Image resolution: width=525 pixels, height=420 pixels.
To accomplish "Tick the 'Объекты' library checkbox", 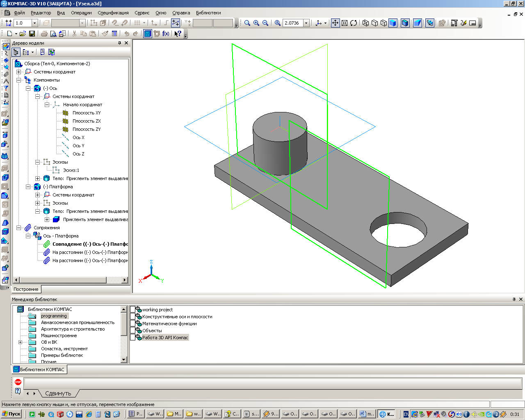I will pos(132,331).
